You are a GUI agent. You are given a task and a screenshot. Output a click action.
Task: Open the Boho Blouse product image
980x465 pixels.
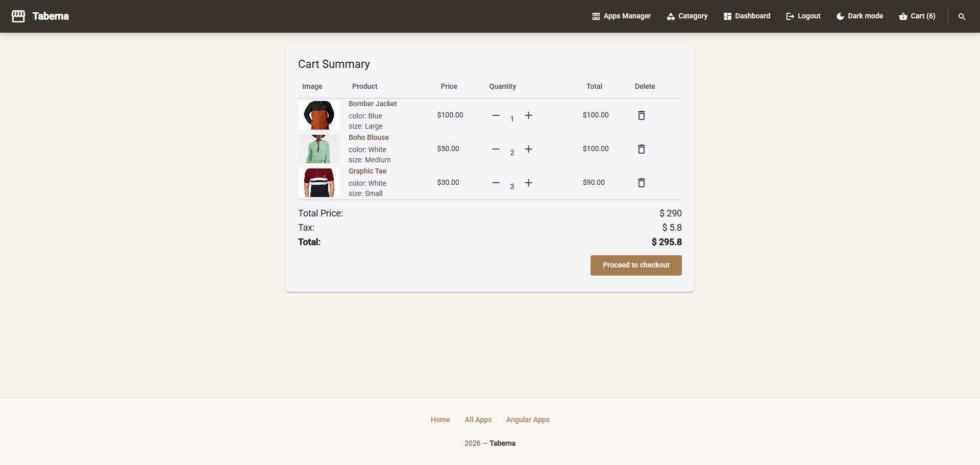point(319,149)
